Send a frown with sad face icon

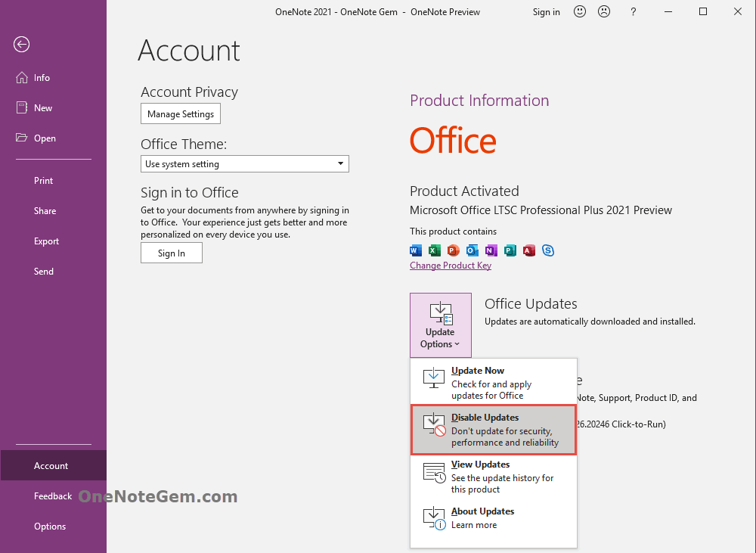coord(603,11)
